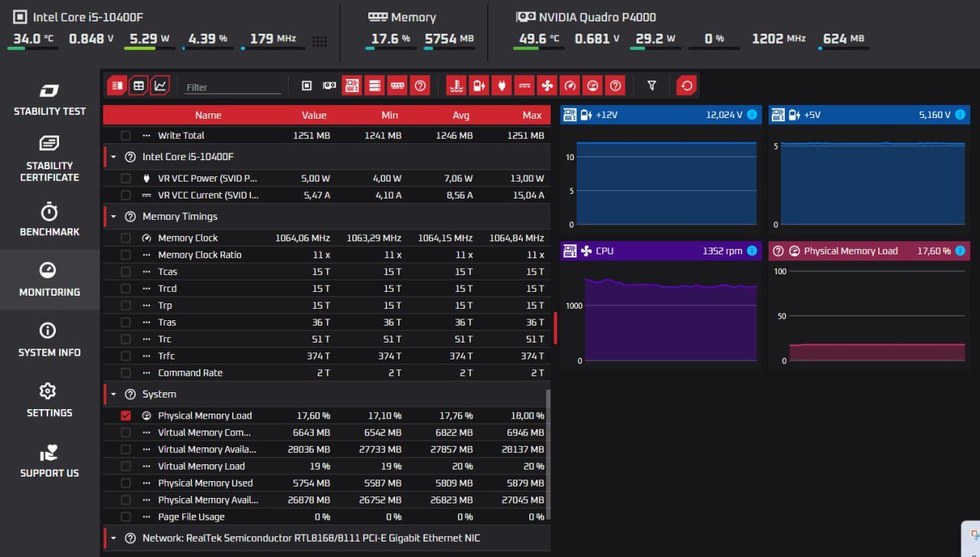
Task: Toggle the voltage sensor type filter
Action: 479,86
